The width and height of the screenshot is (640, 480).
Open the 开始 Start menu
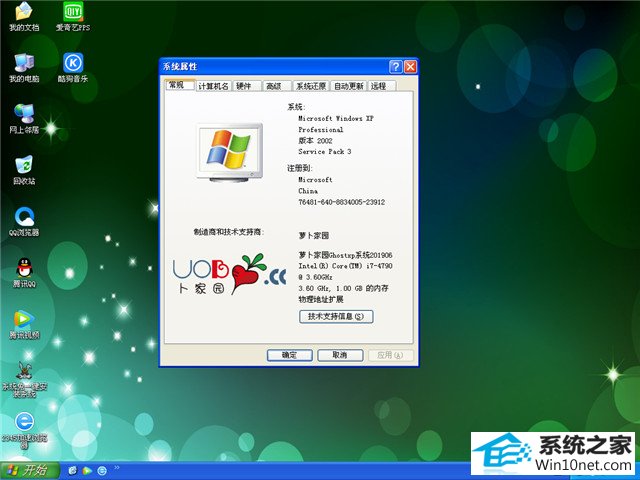pos(29,471)
